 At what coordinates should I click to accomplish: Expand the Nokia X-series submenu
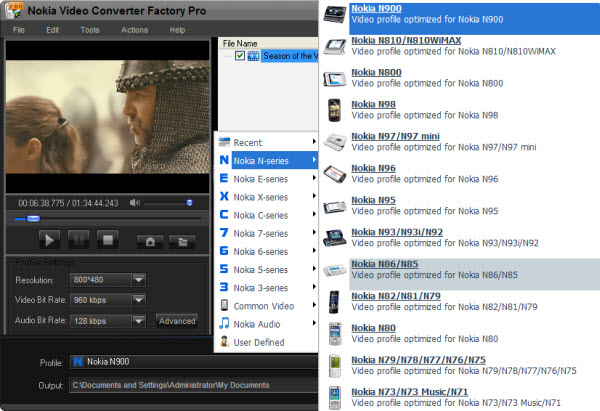(314, 196)
